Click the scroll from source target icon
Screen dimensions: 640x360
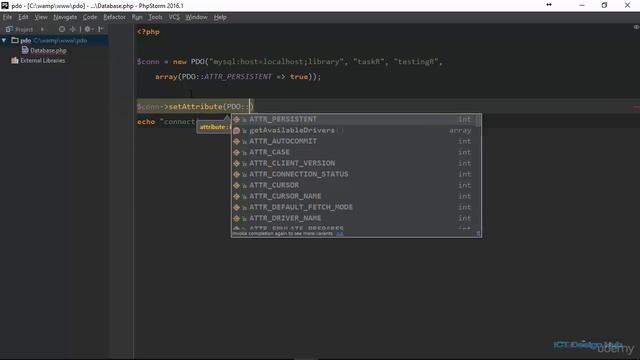point(62,29)
